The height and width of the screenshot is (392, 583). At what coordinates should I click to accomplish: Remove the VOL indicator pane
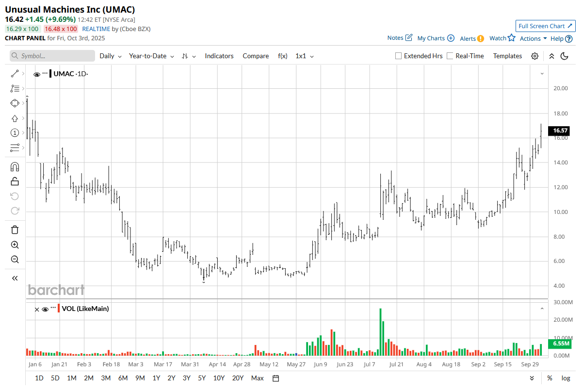click(x=36, y=309)
